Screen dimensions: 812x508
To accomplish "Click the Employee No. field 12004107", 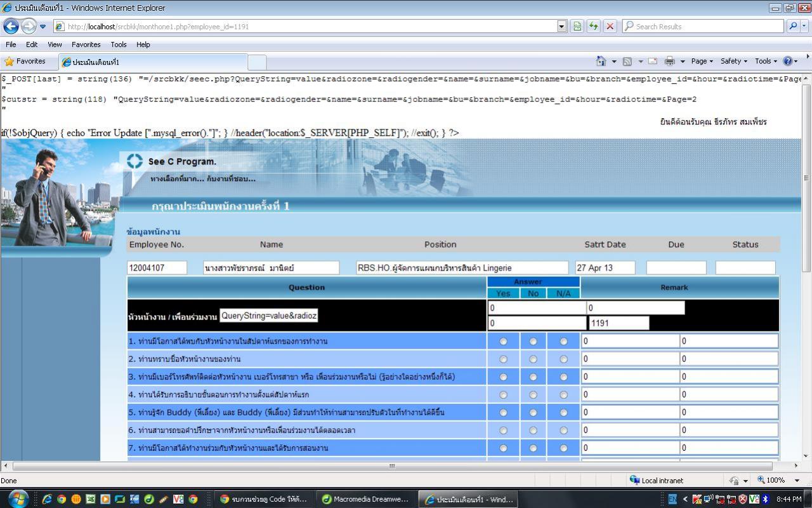I will click(157, 268).
